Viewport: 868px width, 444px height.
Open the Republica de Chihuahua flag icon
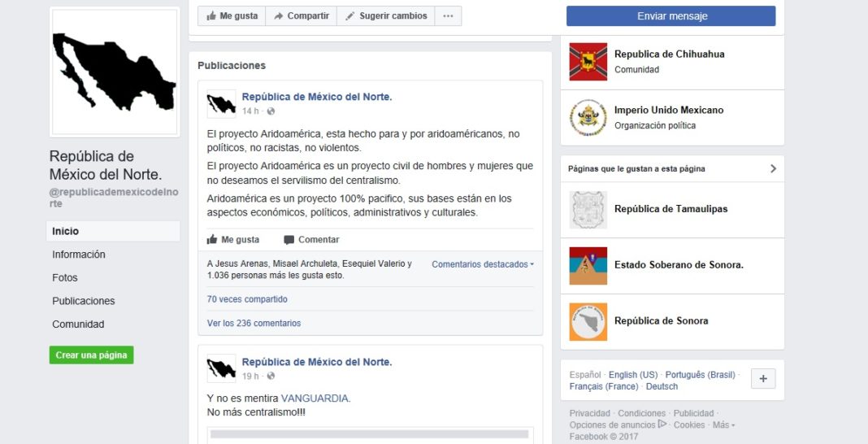click(x=588, y=62)
